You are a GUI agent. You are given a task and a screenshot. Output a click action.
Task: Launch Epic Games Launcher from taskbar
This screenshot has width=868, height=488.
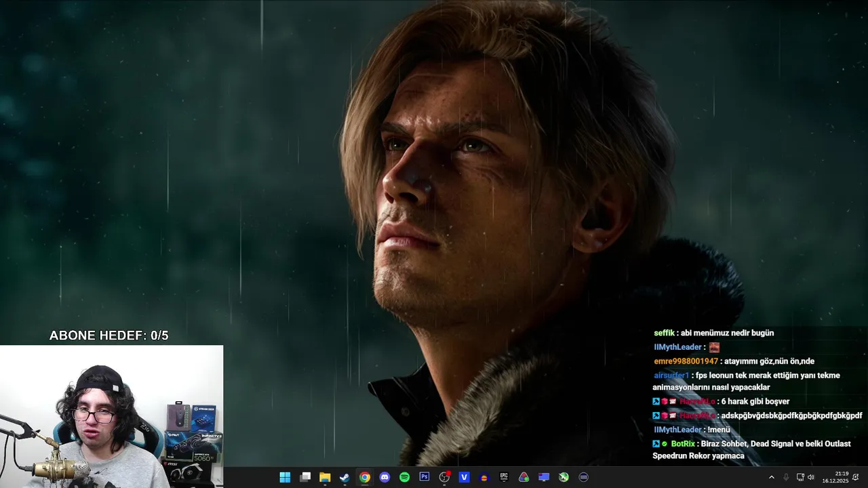[504, 477]
